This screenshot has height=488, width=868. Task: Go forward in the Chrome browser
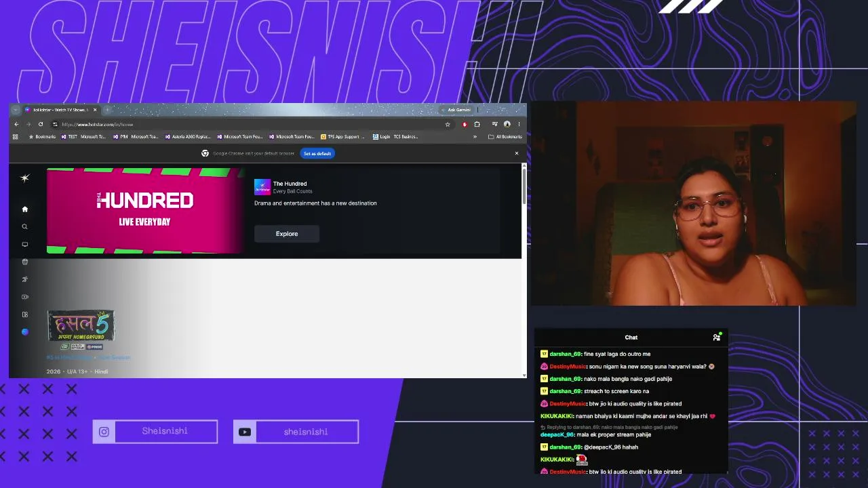(x=28, y=125)
